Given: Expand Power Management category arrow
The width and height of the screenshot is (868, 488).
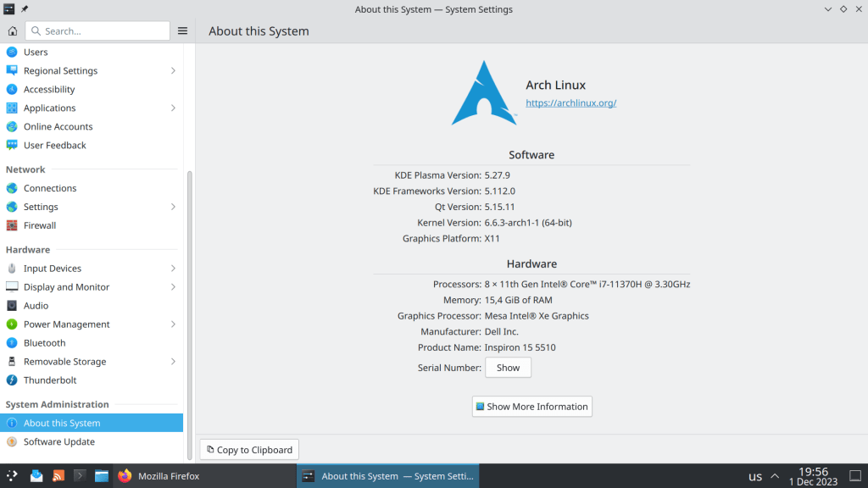Looking at the screenshot, I should (x=173, y=324).
